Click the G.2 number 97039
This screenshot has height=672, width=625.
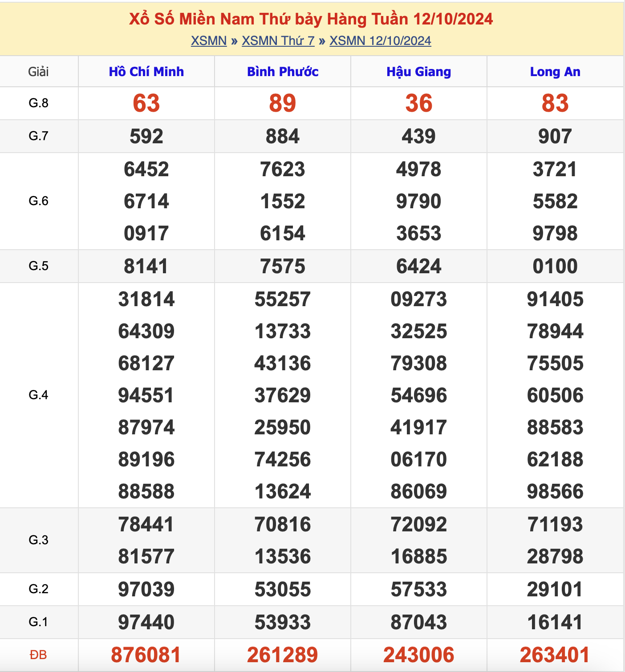[146, 589]
